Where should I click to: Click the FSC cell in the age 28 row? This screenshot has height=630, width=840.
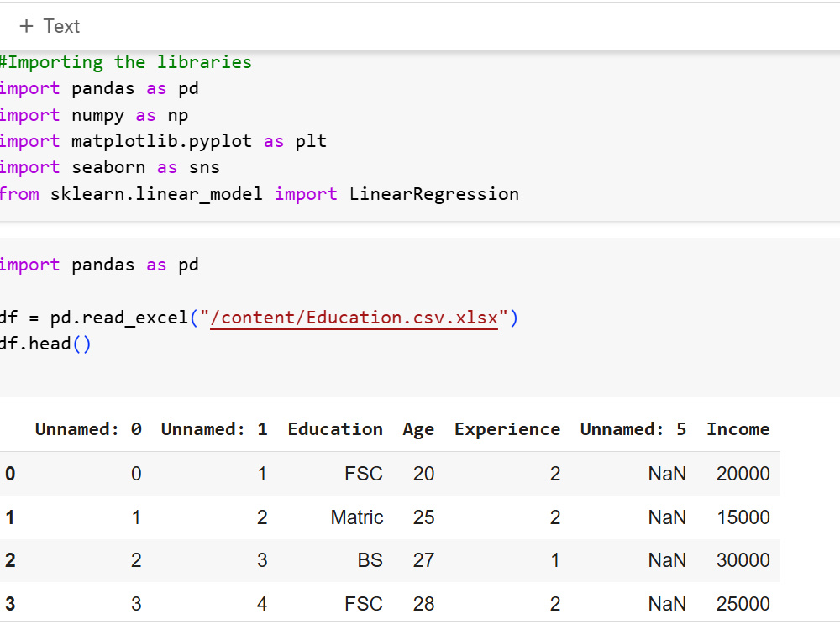click(364, 604)
